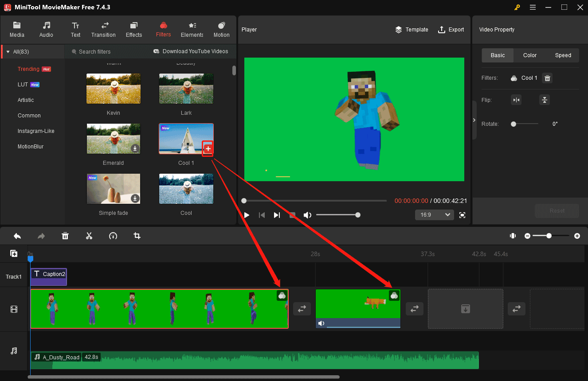This screenshot has height=381, width=588.
Task: Click the Export button
Action: coord(451,30)
